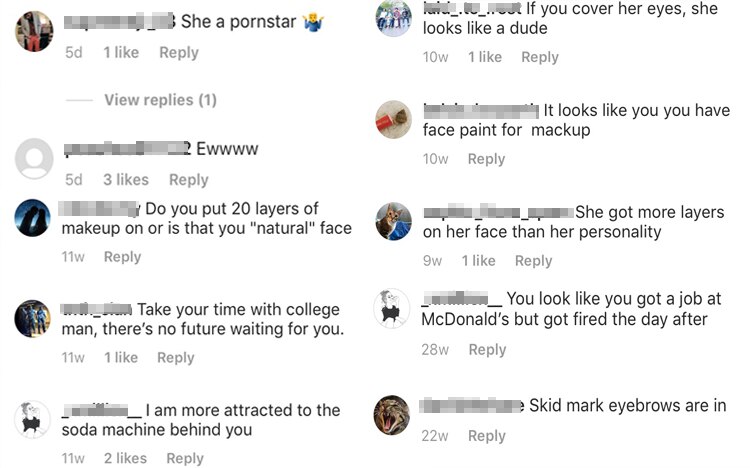Click avatar beside the "face paint" comment

(393, 120)
